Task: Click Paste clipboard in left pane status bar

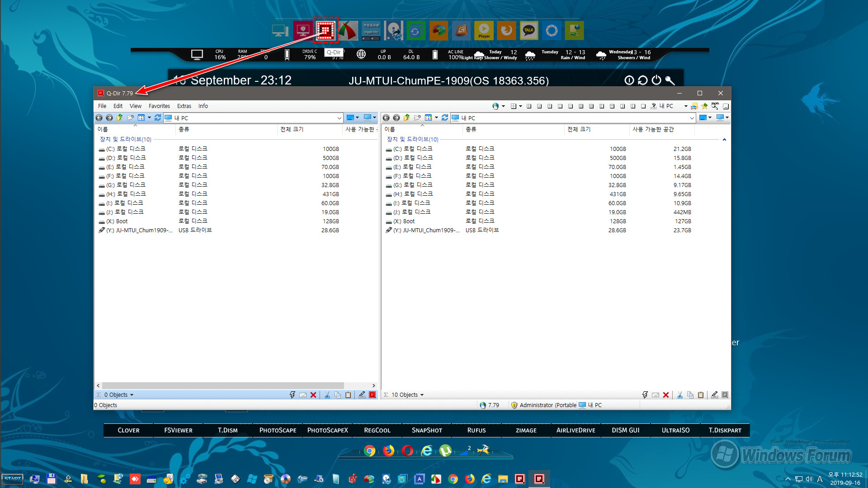Action: 348,395
